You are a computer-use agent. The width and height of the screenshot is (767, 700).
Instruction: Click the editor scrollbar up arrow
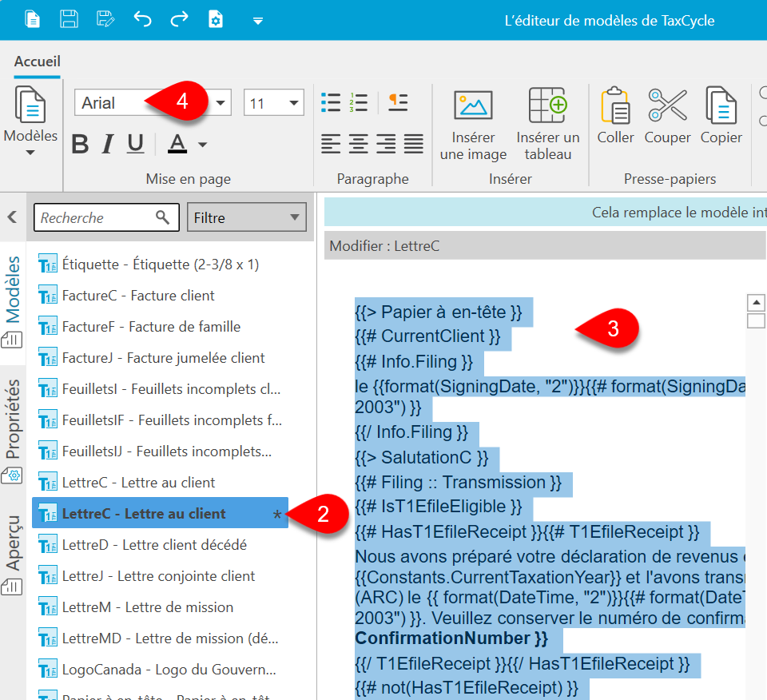(x=757, y=302)
